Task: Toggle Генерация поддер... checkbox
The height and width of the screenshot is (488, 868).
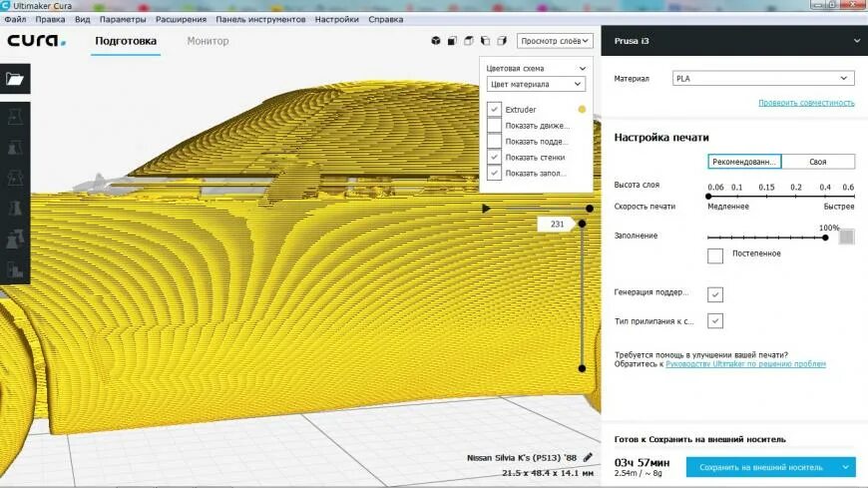Action: 715,294
